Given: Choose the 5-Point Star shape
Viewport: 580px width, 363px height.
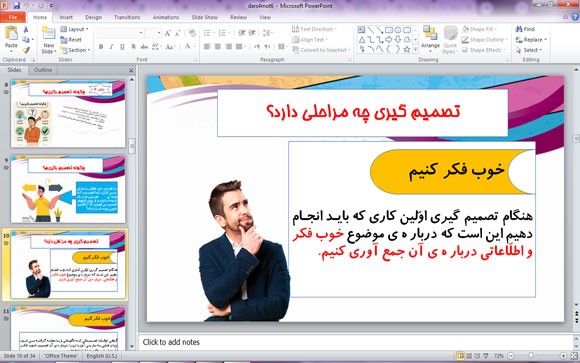Looking at the screenshot, I should point(407,49).
